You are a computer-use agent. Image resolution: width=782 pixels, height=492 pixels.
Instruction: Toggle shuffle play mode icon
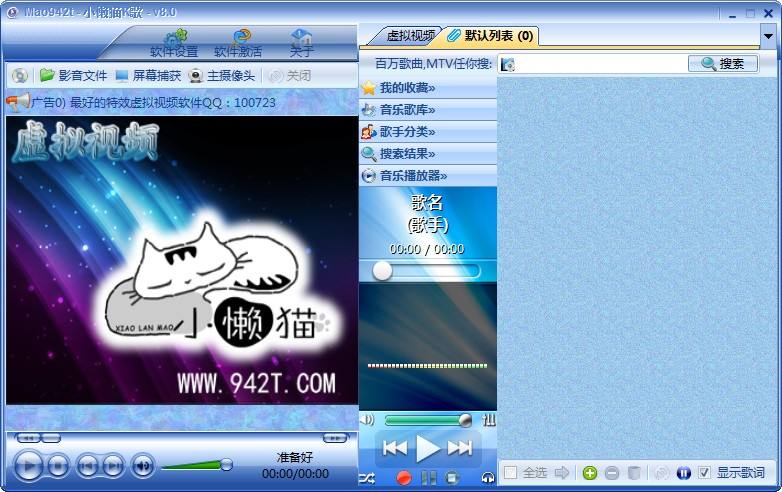pyautogui.click(x=367, y=479)
